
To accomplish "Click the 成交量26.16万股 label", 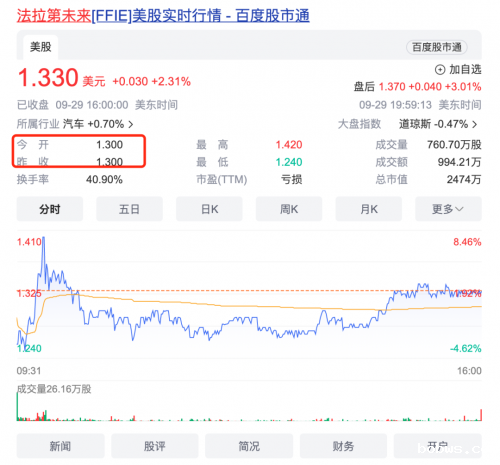I will (54, 389).
